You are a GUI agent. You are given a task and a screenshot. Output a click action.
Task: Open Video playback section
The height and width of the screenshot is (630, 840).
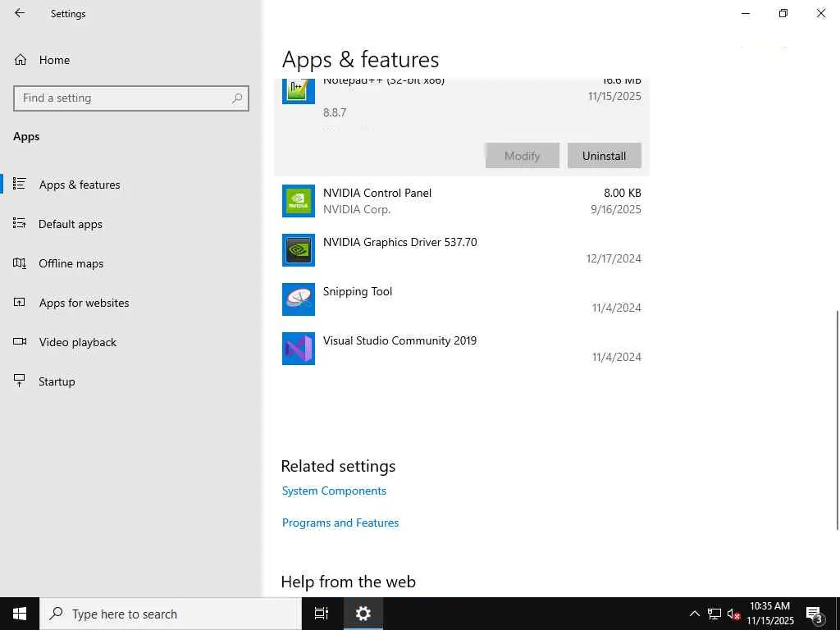(x=131, y=342)
